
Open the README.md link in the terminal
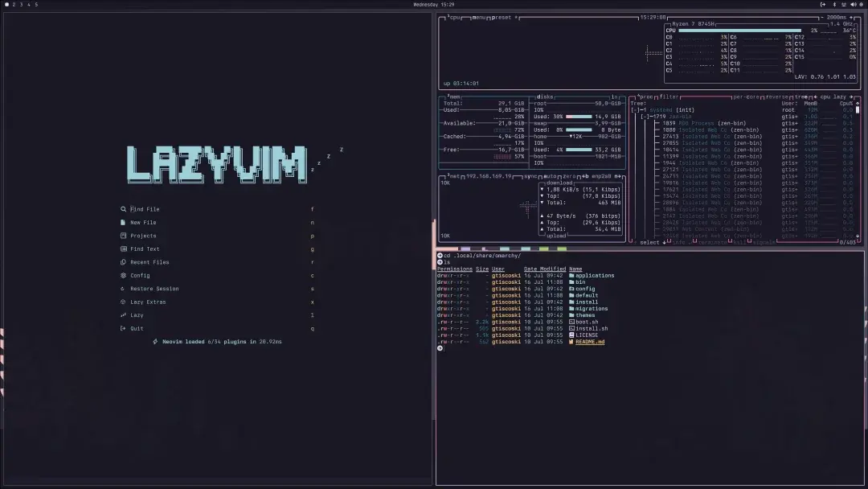pos(590,342)
